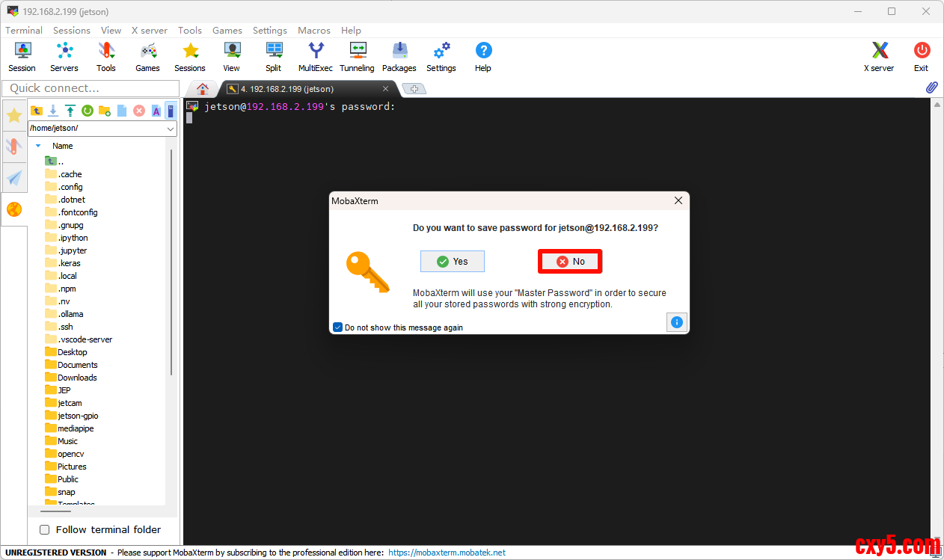The image size is (944, 560).
Task: Click the blue info icon in dialog
Action: (x=676, y=322)
